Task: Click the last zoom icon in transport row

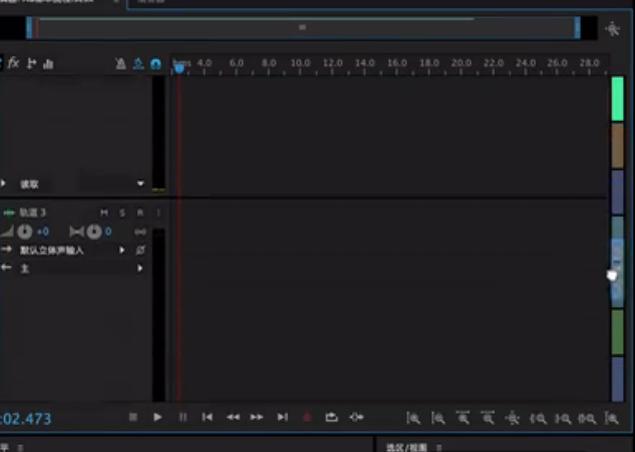Action: [612, 418]
